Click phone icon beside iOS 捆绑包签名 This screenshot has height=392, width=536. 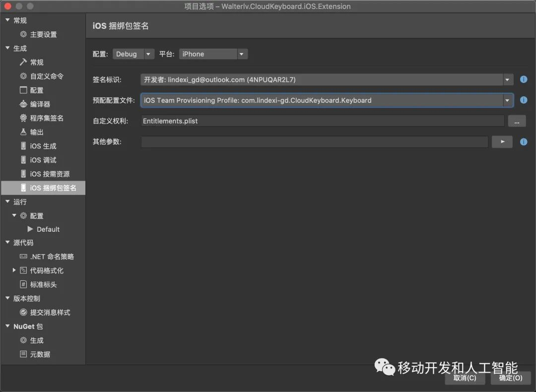[23, 188]
